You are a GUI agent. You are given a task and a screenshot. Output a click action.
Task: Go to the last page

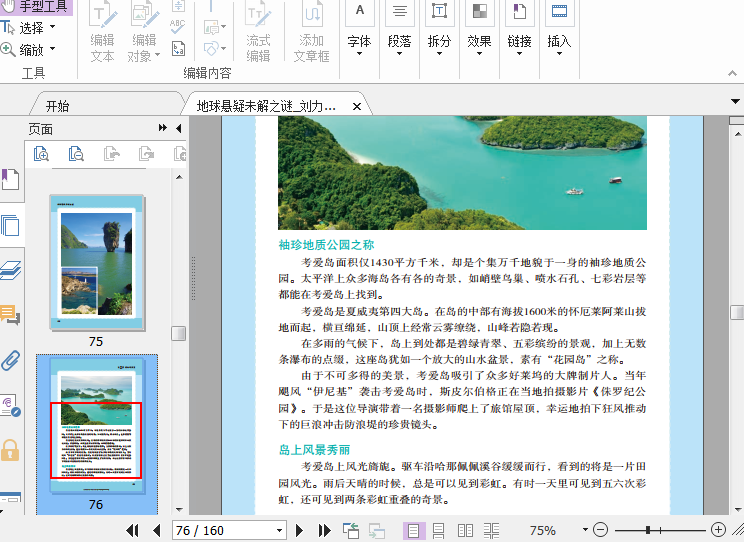pos(325,530)
